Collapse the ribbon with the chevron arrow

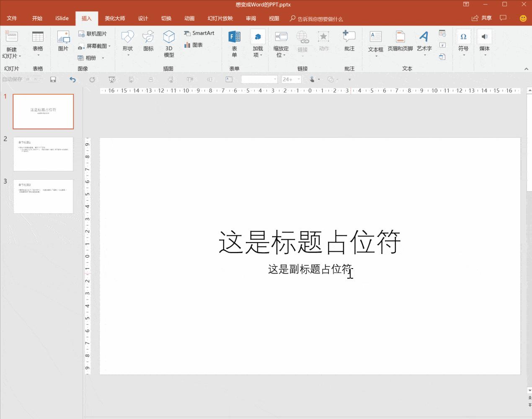[x=526, y=69]
